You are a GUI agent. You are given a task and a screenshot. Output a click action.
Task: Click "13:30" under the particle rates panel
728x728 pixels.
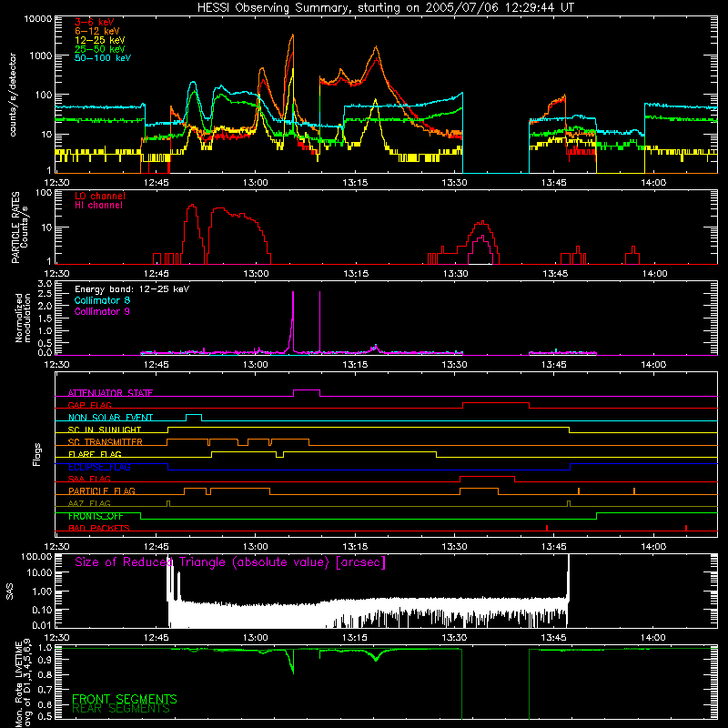coord(455,274)
